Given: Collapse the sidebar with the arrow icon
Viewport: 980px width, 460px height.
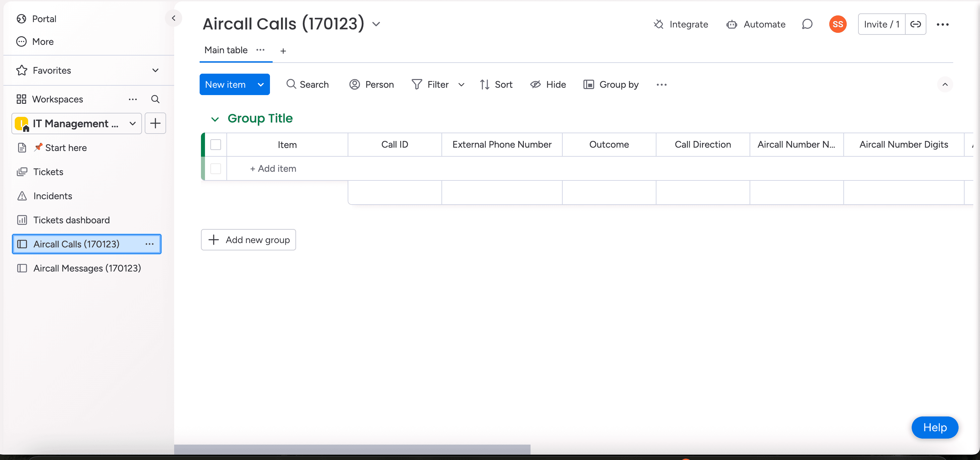Looking at the screenshot, I should point(173,18).
